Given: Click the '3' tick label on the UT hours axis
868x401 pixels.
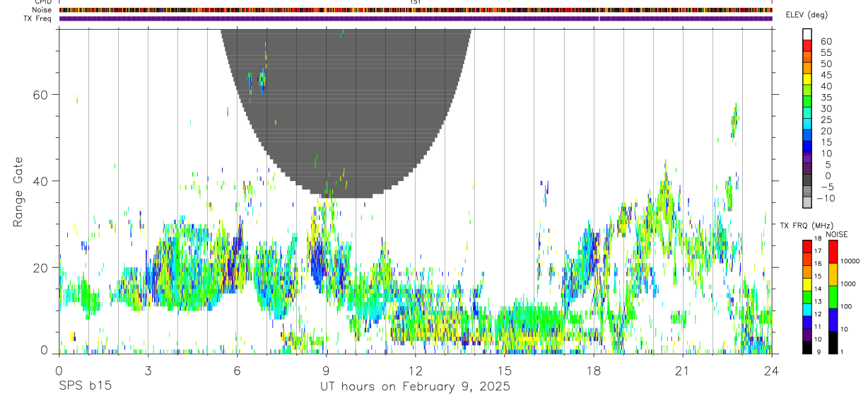Looking at the screenshot, I should pyautogui.click(x=148, y=371).
